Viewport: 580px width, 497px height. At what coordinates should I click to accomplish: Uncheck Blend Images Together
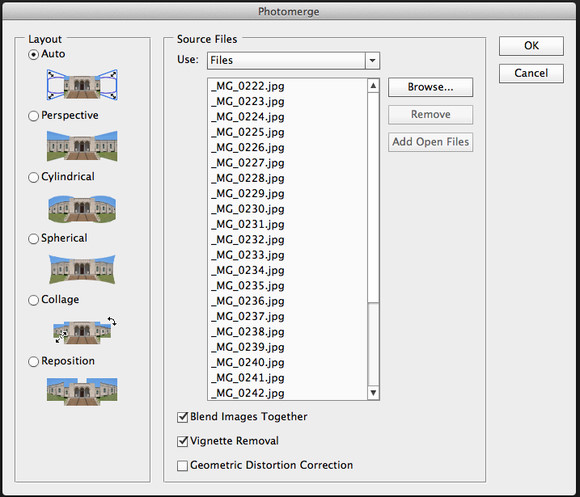[182, 417]
